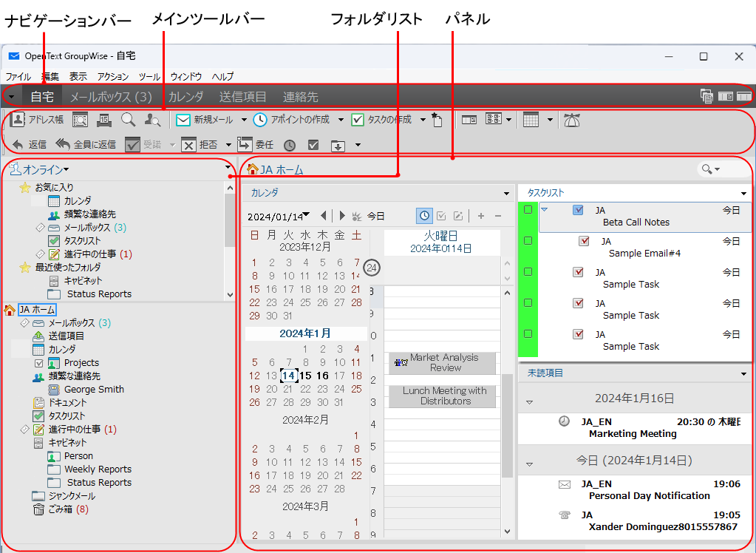Tick the green checkbox for Sample Email#4
The width and height of the screenshot is (756, 553).
[528, 241]
